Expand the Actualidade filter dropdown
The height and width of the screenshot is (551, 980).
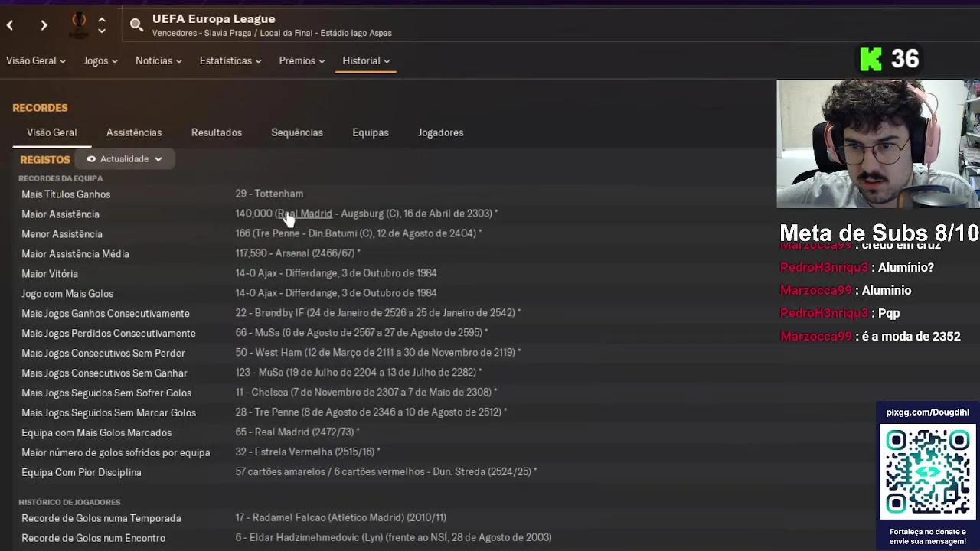[x=125, y=159]
